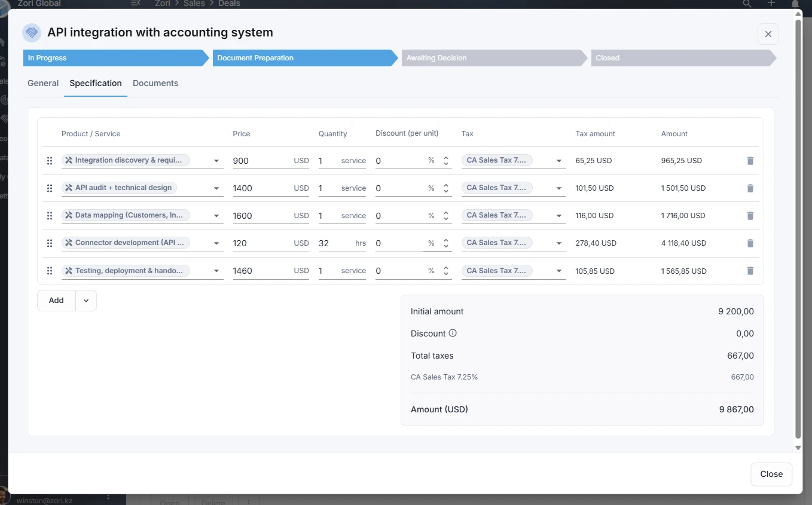Move deal to Closed stage
812x505 pixels.
click(x=683, y=58)
